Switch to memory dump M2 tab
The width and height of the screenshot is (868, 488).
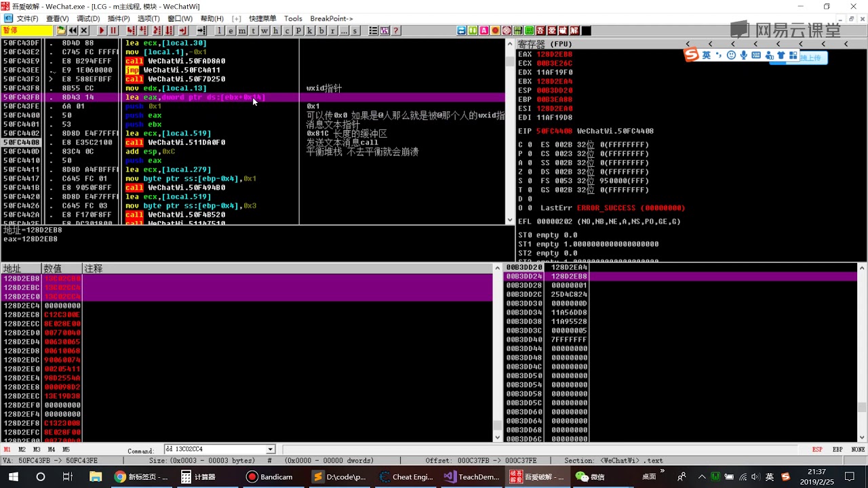coord(22,449)
